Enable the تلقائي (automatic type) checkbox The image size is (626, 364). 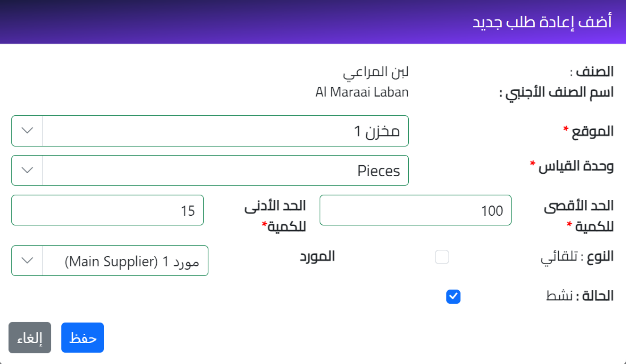[x=442, y=257]
